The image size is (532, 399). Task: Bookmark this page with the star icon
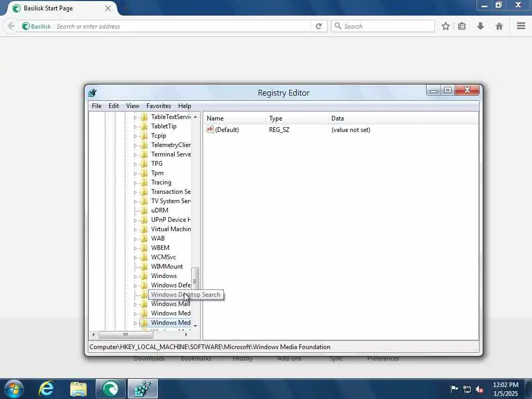click(445, 26)
